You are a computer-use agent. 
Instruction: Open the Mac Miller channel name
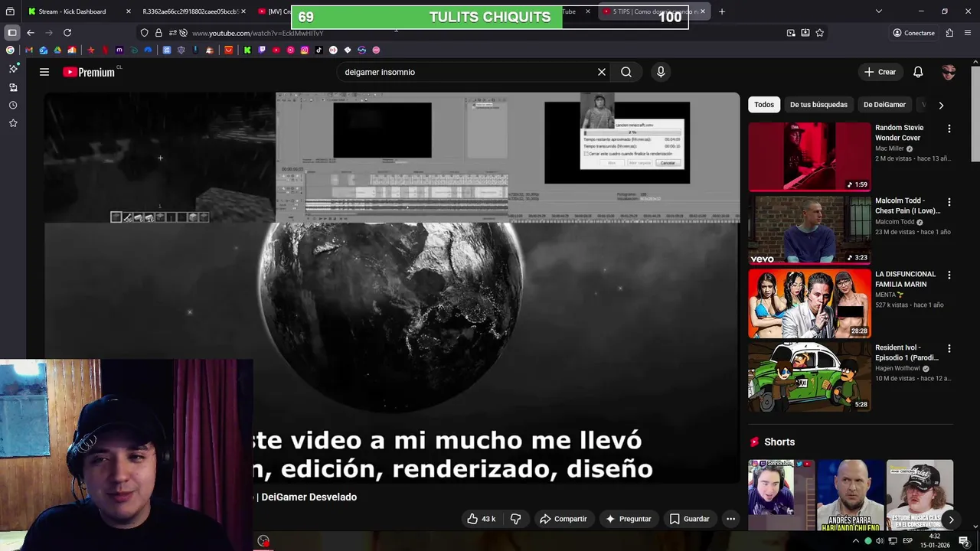890,148
